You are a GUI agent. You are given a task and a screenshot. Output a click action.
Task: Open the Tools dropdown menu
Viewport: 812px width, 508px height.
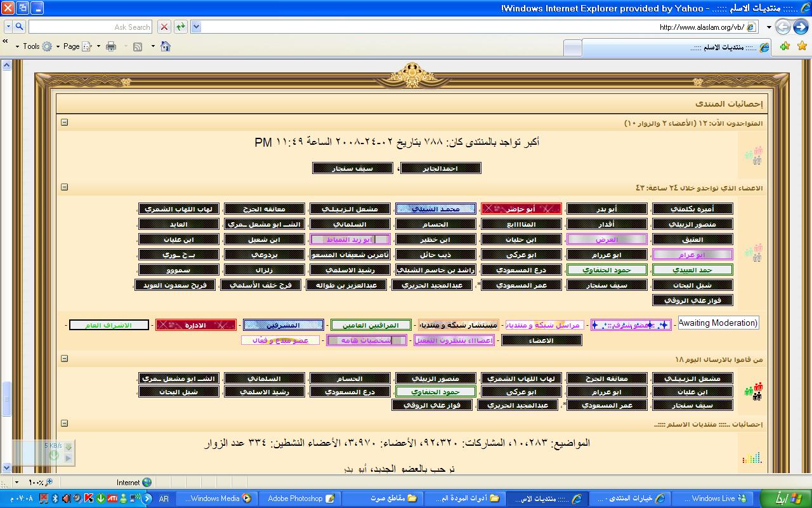point(31,46)
